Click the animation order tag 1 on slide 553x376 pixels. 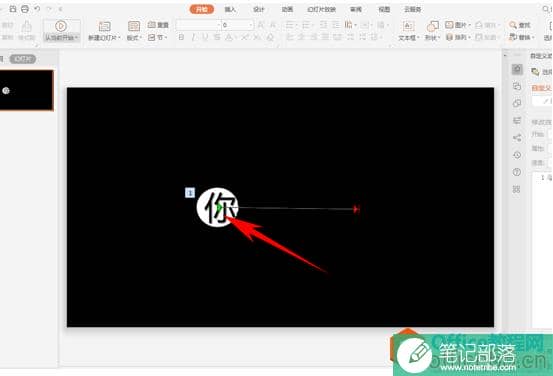pos(190,193)
